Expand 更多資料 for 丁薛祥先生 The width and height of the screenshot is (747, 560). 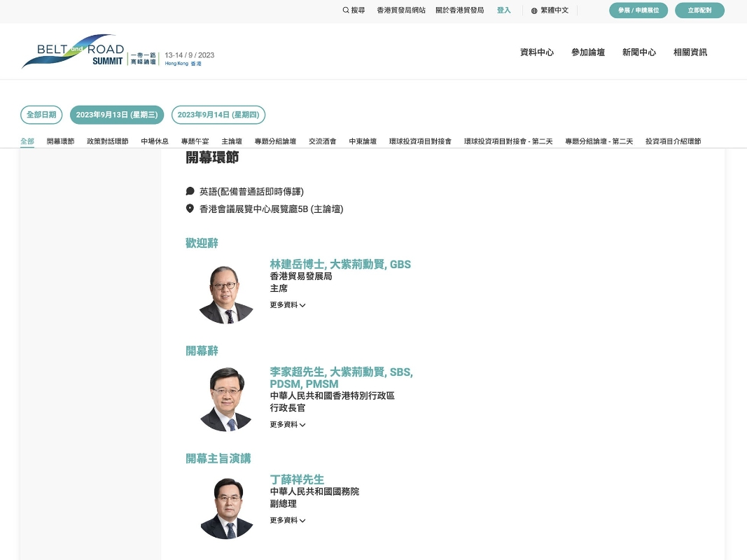(x=288, y=521)
